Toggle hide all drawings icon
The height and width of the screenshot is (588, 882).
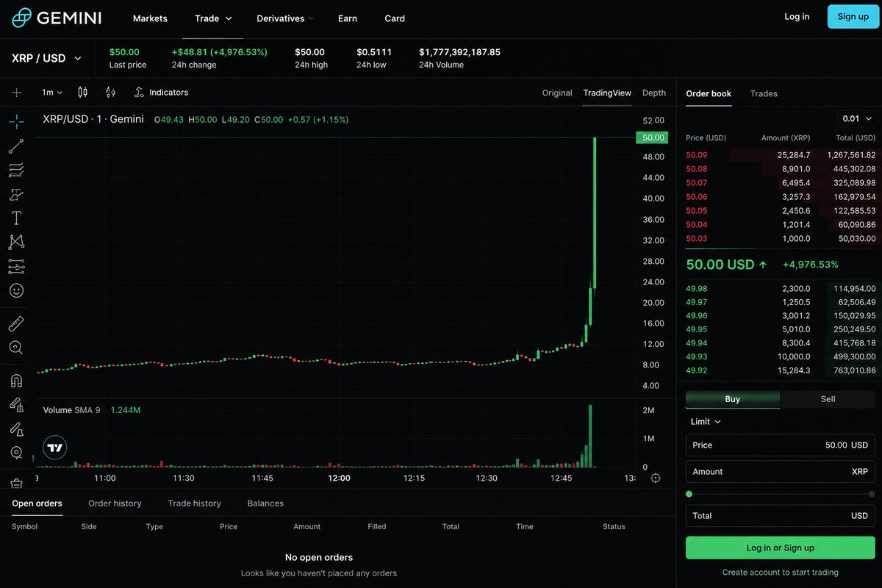16,453
